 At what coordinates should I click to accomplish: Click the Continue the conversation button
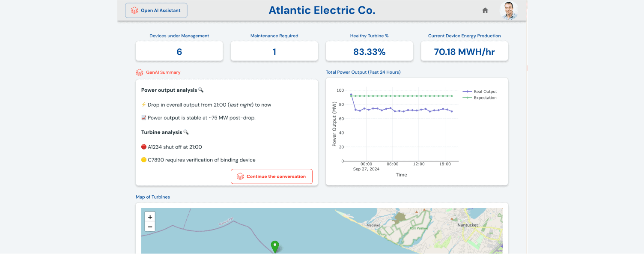pos(271,176)
